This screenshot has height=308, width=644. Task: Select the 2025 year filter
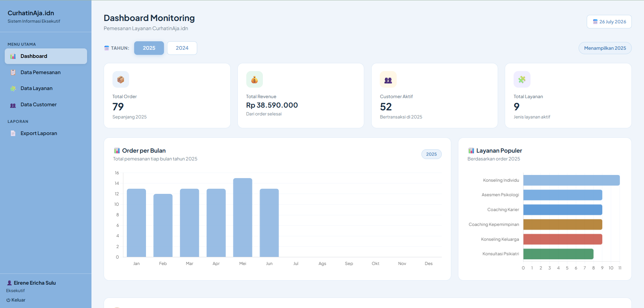(x=149, y=48)
